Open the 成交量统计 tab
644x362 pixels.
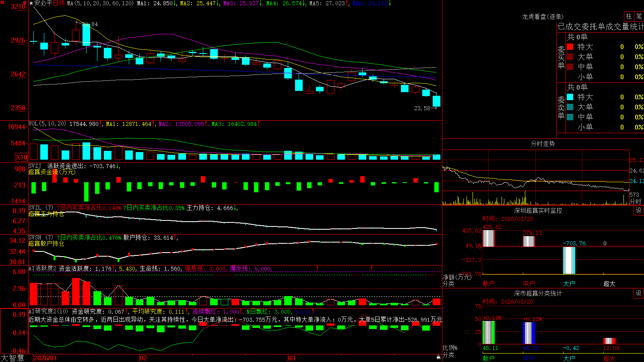[625, 27]
